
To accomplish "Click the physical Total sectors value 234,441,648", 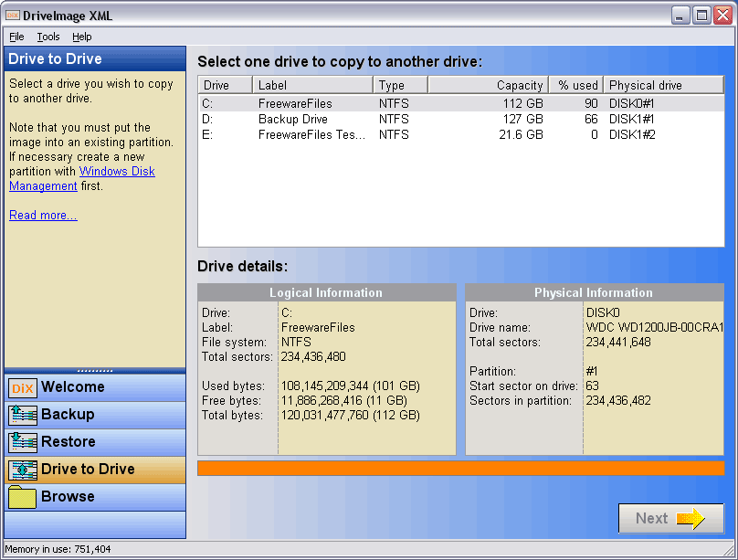I will tap(618, 342).
